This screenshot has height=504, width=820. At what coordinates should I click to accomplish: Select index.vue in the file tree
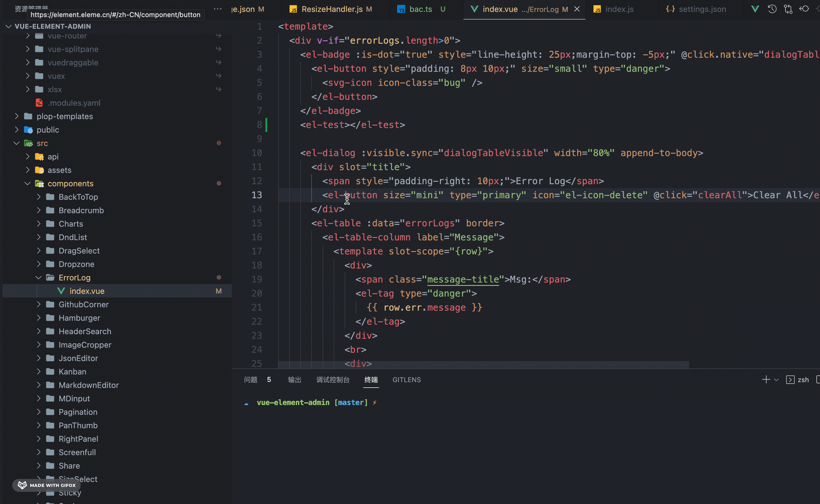(87, 291)
